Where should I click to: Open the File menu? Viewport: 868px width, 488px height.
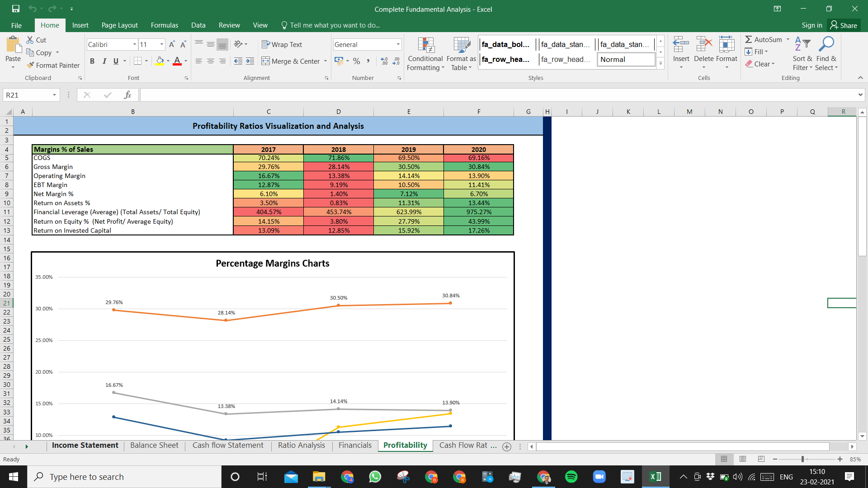16,25
